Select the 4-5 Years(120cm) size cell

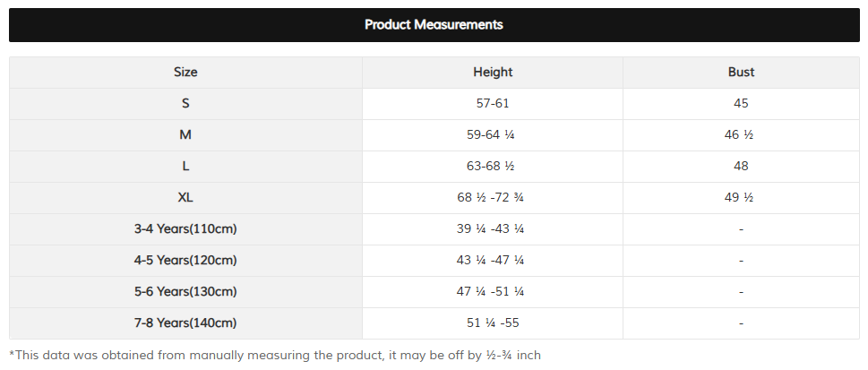[185, 261]
